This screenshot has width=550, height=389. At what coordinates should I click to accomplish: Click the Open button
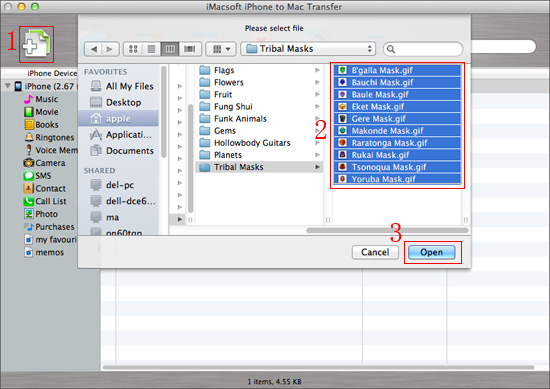tap(431, 252)
